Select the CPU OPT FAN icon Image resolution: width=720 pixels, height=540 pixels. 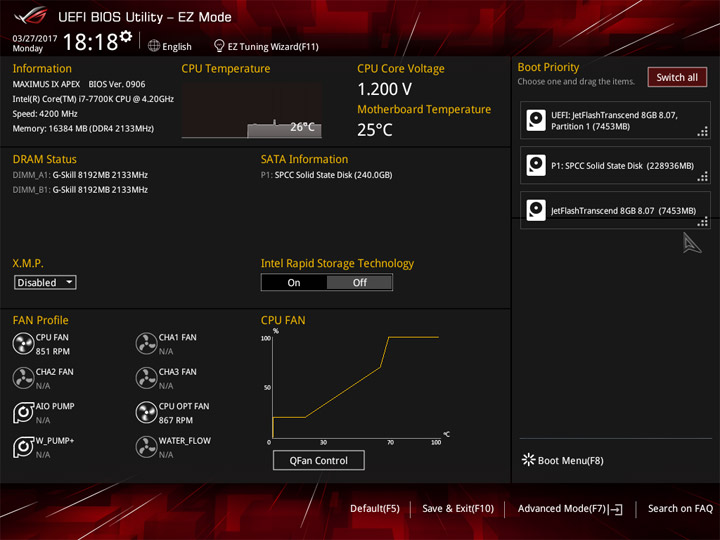pos(146,413)
